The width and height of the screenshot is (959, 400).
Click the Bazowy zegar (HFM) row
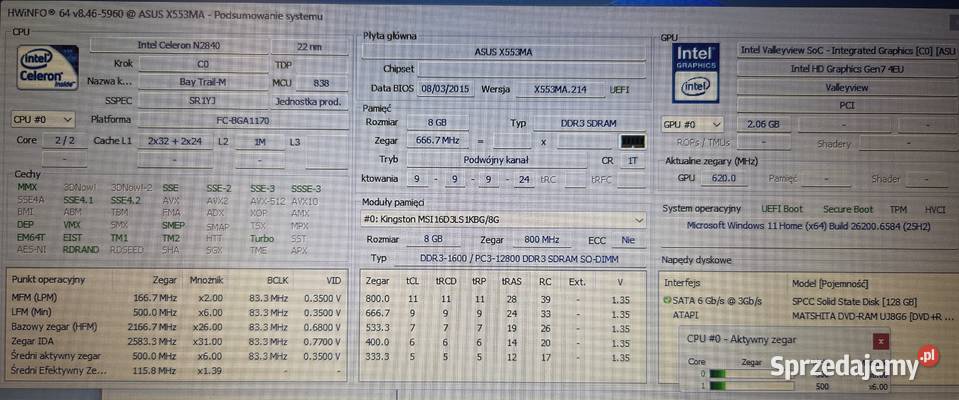click(176, 326)
